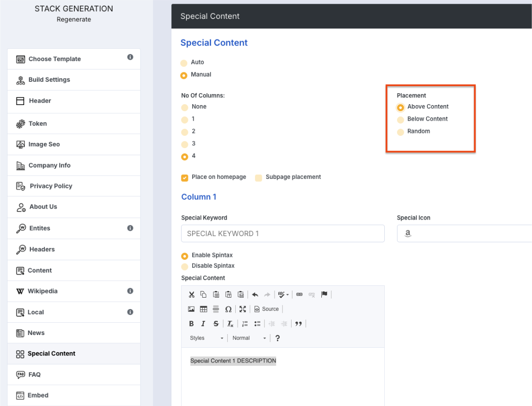Open the spell check dropdown
The width and height of the screenshot is (532, 406).
[284, 294]
